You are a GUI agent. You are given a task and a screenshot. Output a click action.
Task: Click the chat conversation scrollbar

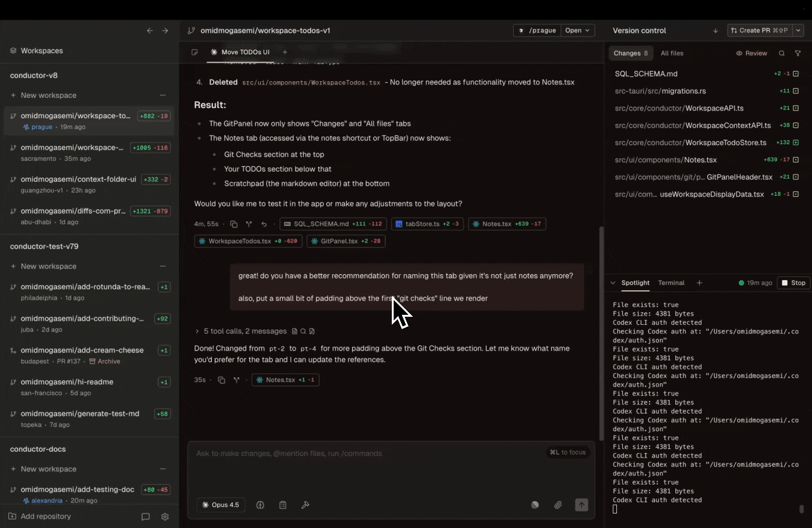[601, 332]
